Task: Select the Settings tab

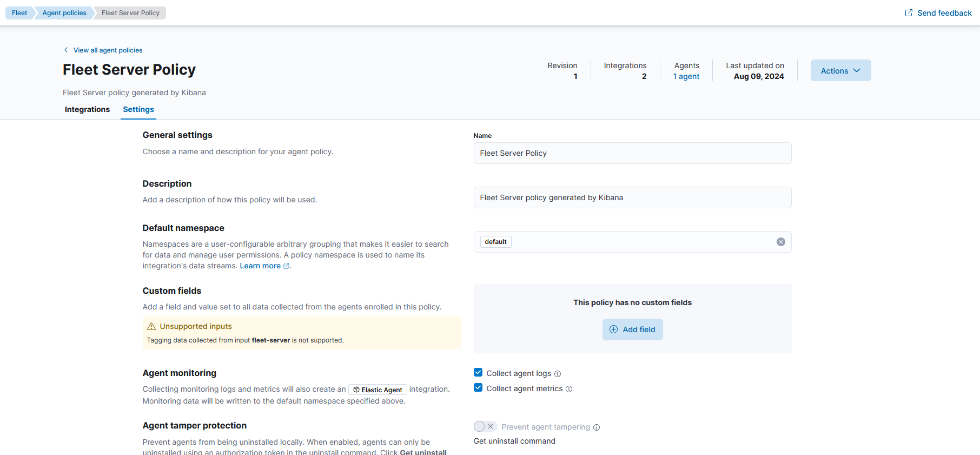Action: tap(138, 109)
